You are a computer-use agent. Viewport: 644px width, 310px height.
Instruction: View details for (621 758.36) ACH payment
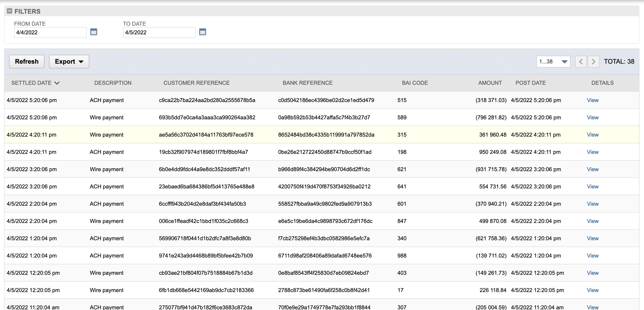pyautogui.click(x=592, y=238)
